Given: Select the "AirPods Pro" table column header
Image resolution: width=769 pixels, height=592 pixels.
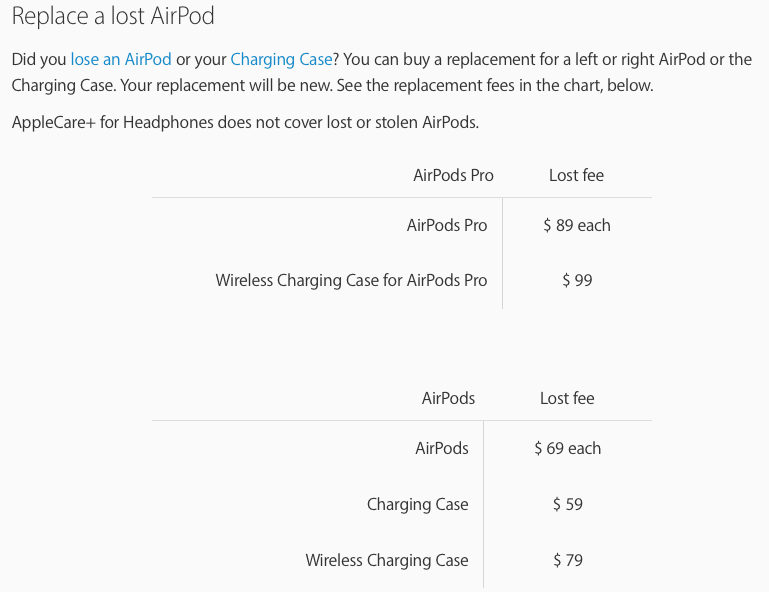Looking at the screenshot, I should (453, 175).
